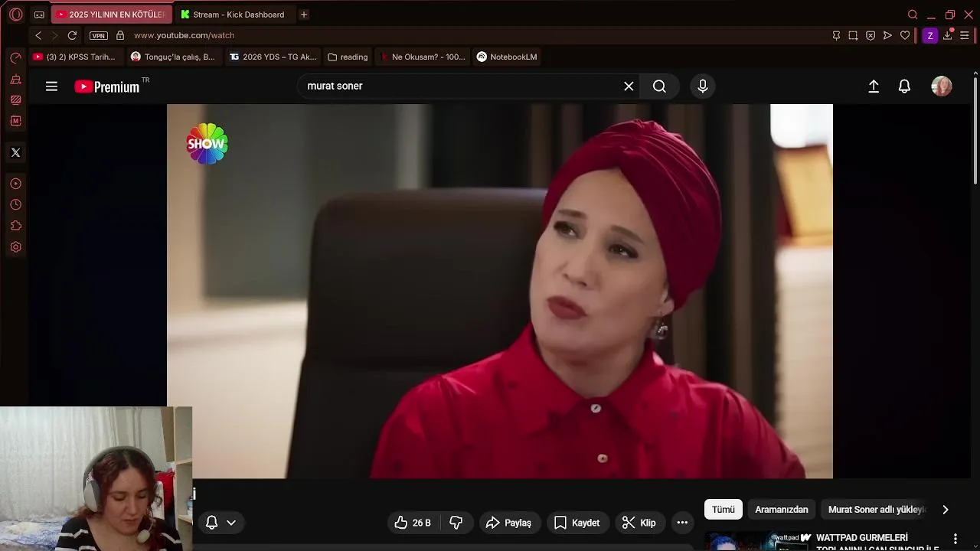
Task: Select the Aramanızdan filter chip
Action: pos(782,510)
